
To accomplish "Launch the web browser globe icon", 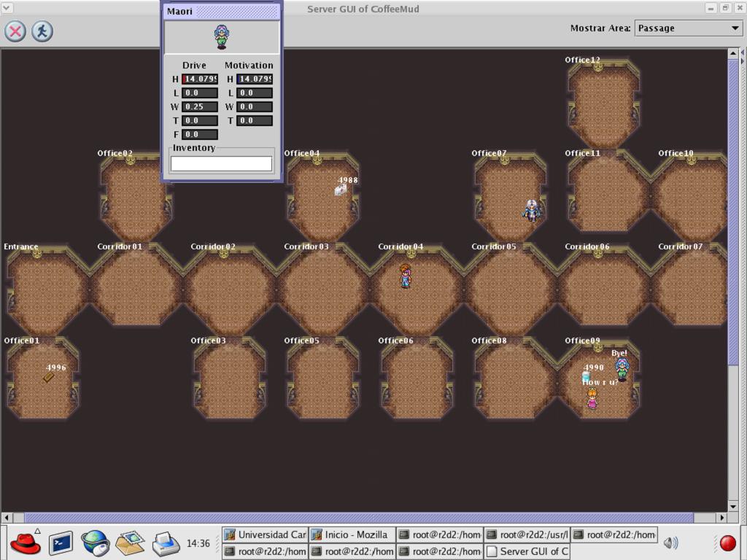I will click(x=96, y=543).
